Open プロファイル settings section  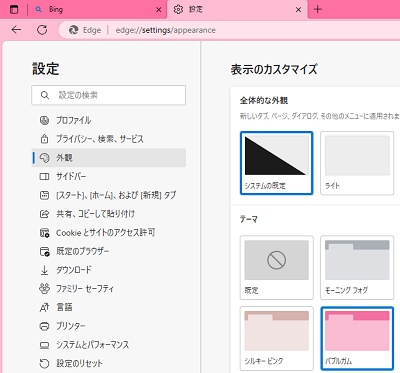point(109,120)
